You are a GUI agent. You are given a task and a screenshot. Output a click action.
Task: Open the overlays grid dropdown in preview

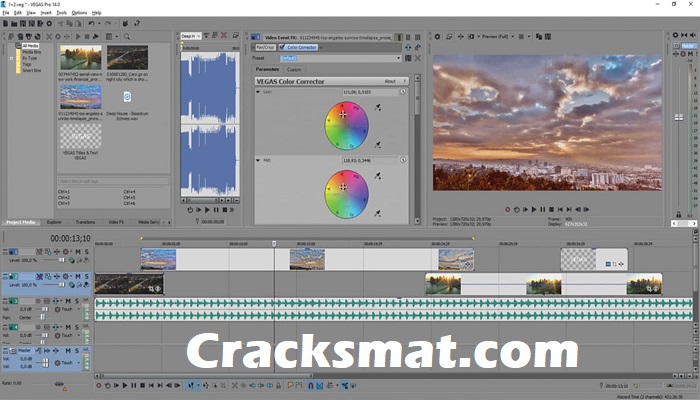pyautogui.click(x=529, y=37)
